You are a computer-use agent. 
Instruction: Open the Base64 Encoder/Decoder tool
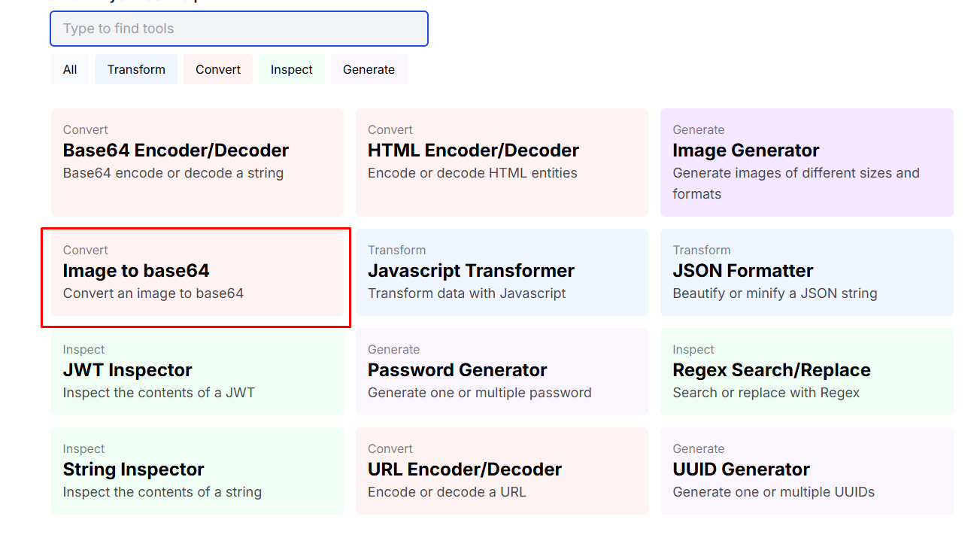pos(197,162)
